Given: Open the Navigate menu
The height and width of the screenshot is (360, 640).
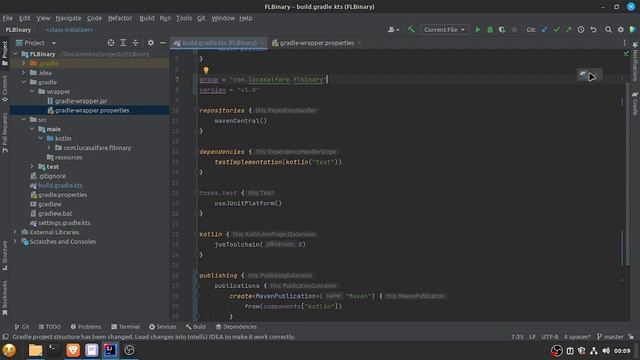Looking at the screenshot, I should pos(68,18).
